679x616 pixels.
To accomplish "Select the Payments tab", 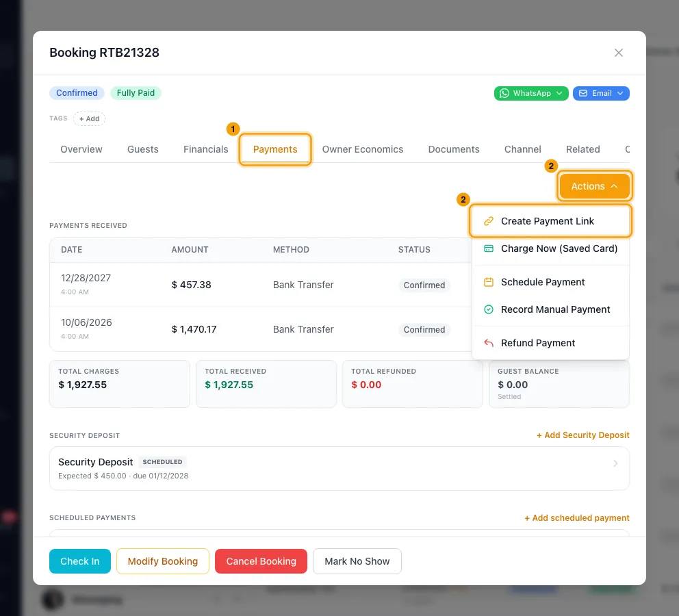I will (275, 149).
